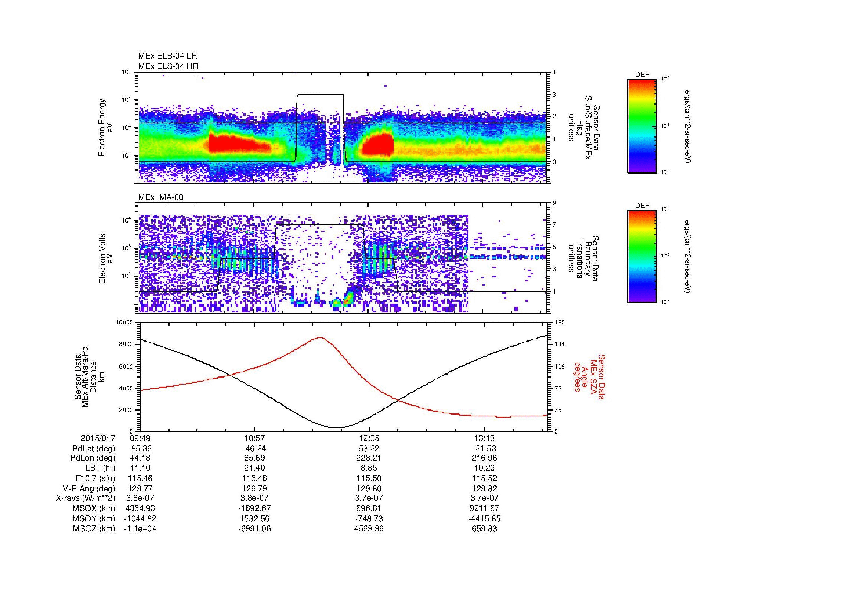The width and height of the screenshot is (868, 613).
Task: Select the 'MEx IMA-00' panel title
Action: point(161,197)
